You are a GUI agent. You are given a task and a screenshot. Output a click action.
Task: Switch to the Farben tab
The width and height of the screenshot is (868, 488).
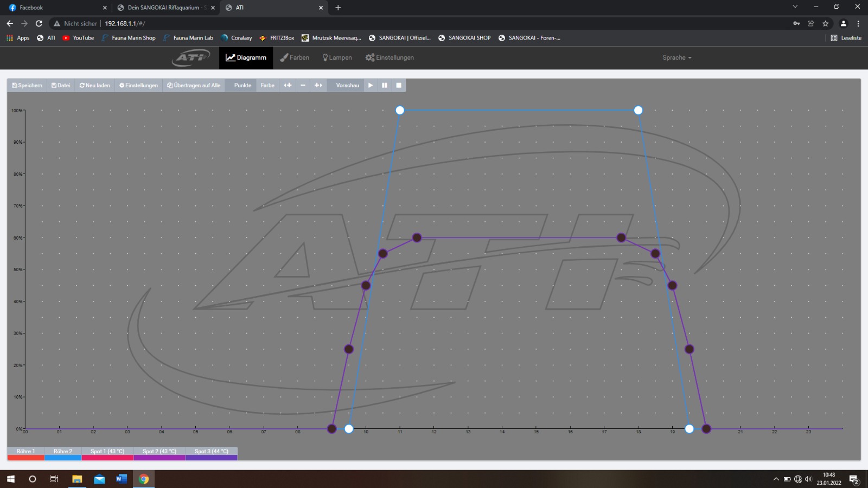(295, 57)
